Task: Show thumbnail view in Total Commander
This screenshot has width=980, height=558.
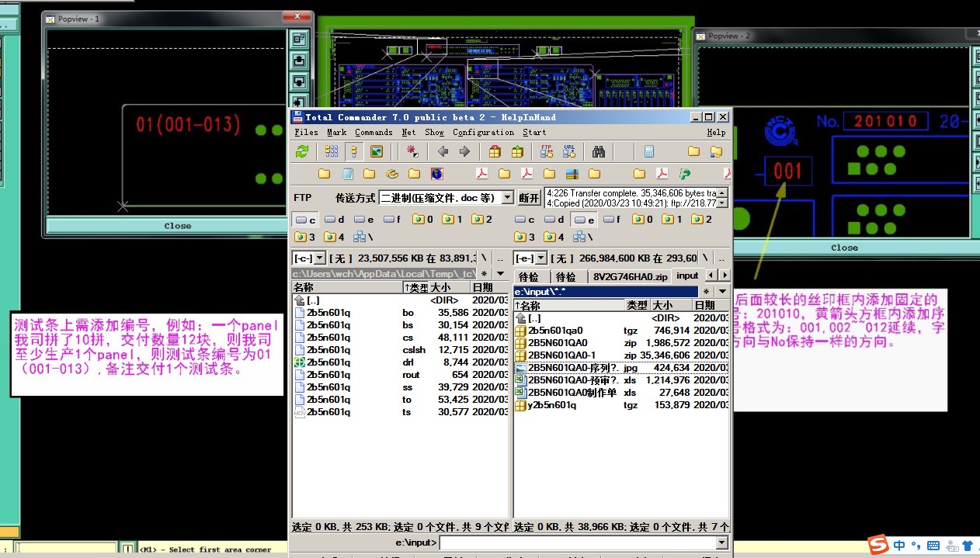Action: 377,151
